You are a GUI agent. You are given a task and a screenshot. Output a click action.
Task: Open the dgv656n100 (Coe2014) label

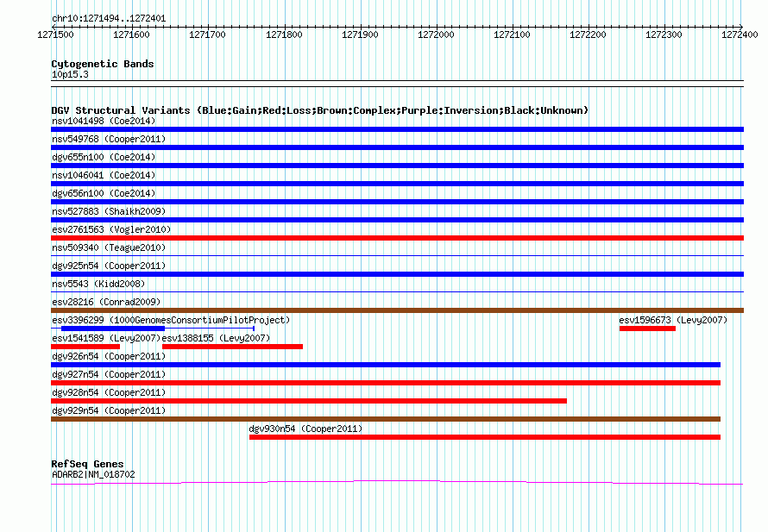point(104,193)
